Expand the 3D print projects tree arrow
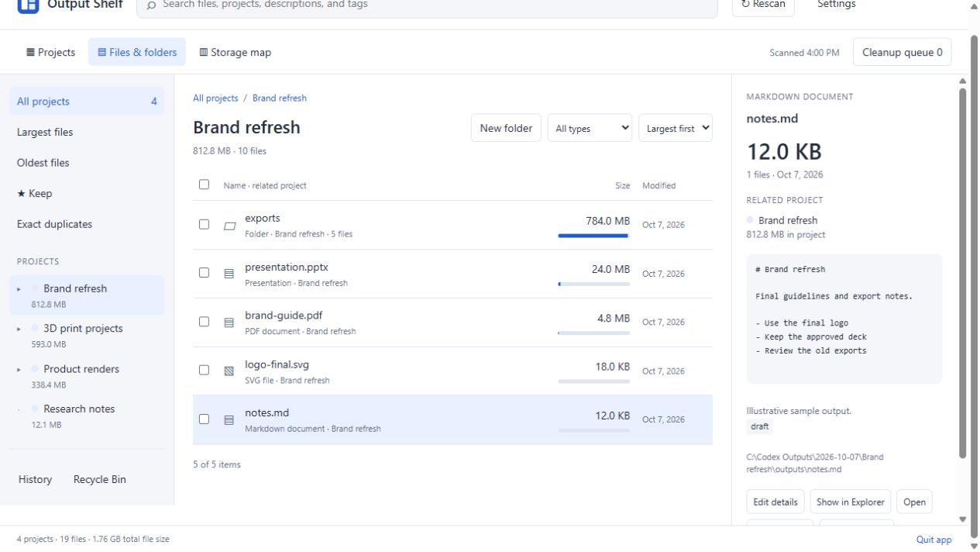The width and height of the screenshot is (980, 552). [19, 329]
